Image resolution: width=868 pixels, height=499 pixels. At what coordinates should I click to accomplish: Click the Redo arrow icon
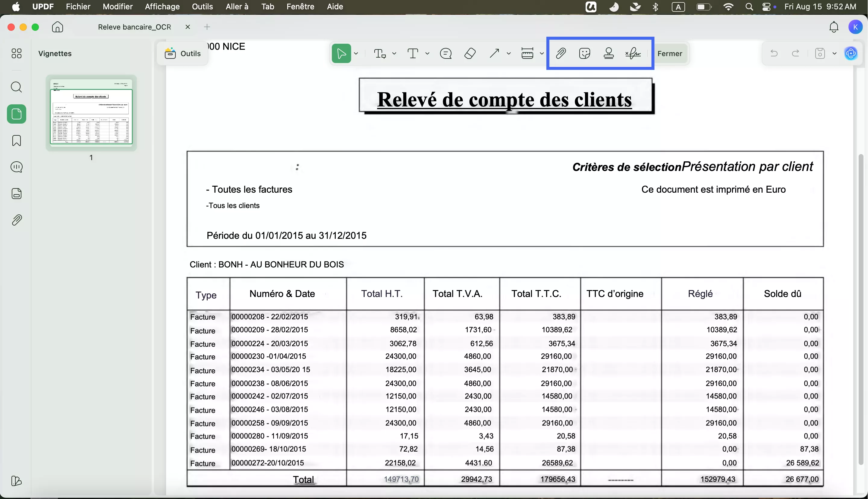795,53
